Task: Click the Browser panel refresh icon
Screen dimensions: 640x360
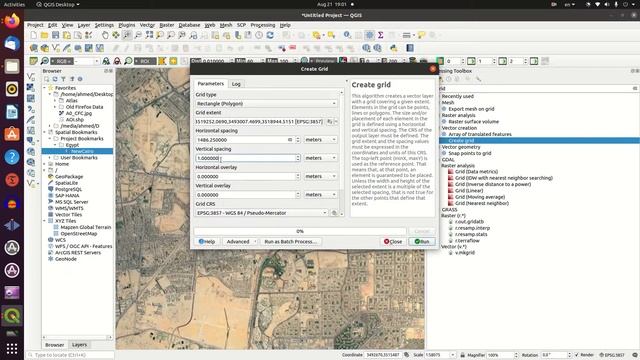Action: (x=55, y=79)
